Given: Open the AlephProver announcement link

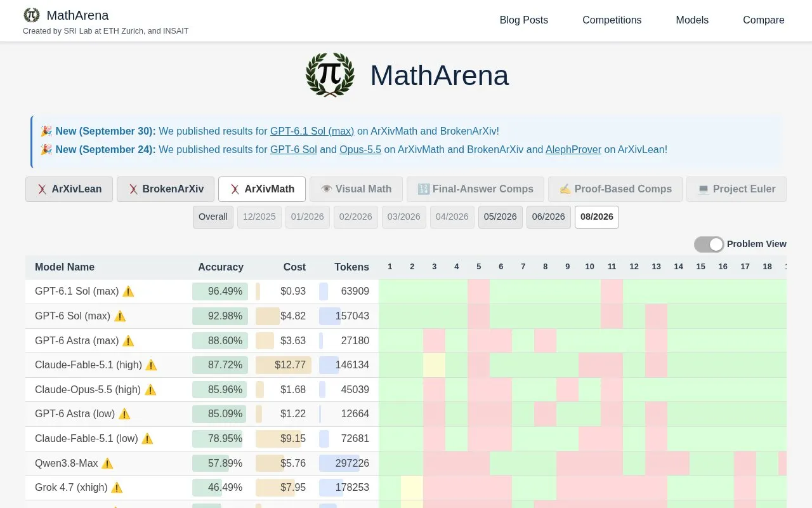Looking at the screenshot, I should point(573,150).
